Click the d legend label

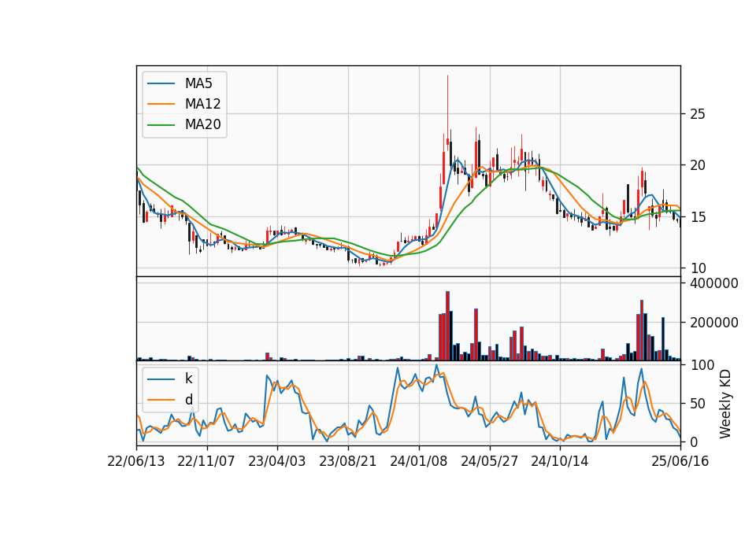188,400
